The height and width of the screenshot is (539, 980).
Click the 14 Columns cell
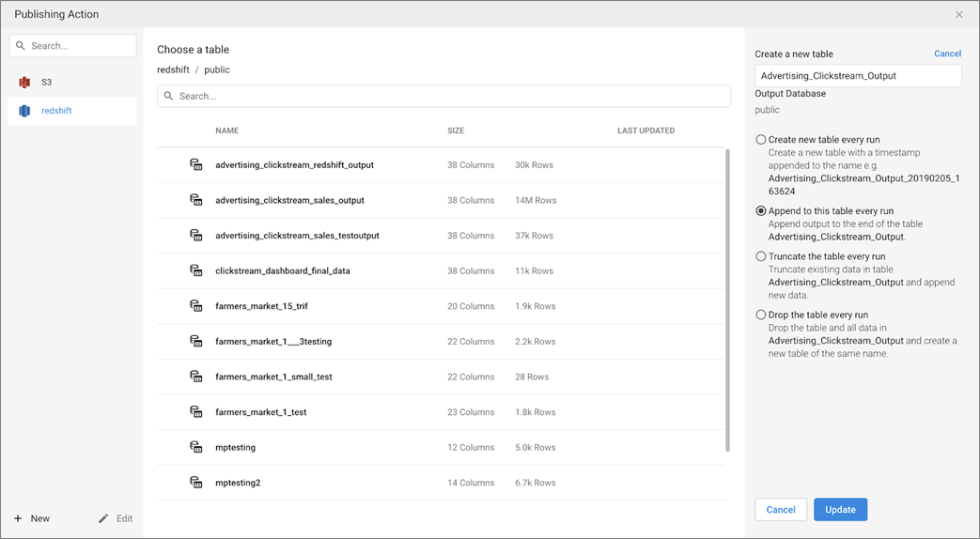click(471, 482)
